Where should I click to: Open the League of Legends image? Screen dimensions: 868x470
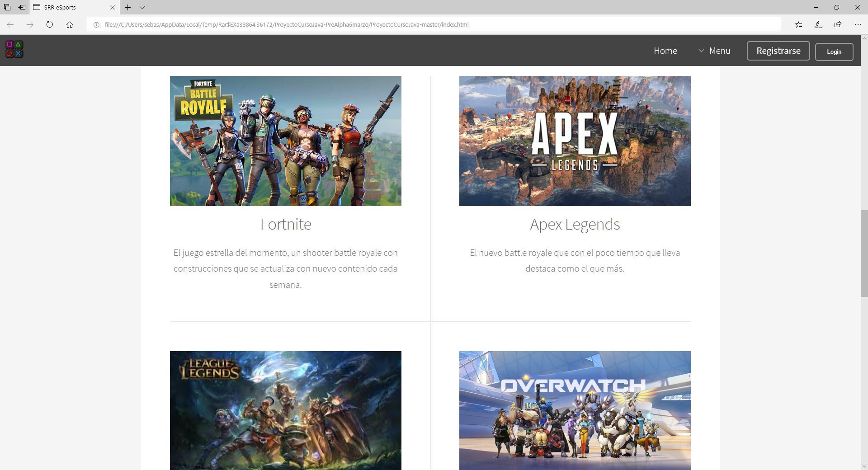[x=286, y=410]
